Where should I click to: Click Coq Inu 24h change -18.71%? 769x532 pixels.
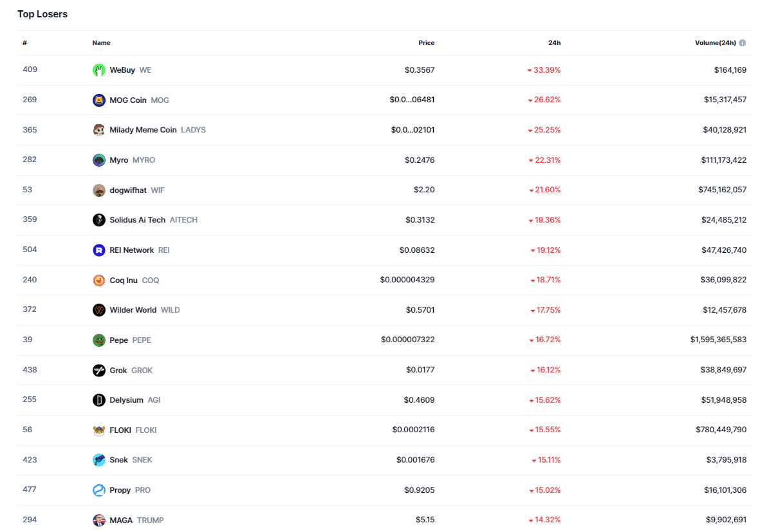click(x=546, y=280)
